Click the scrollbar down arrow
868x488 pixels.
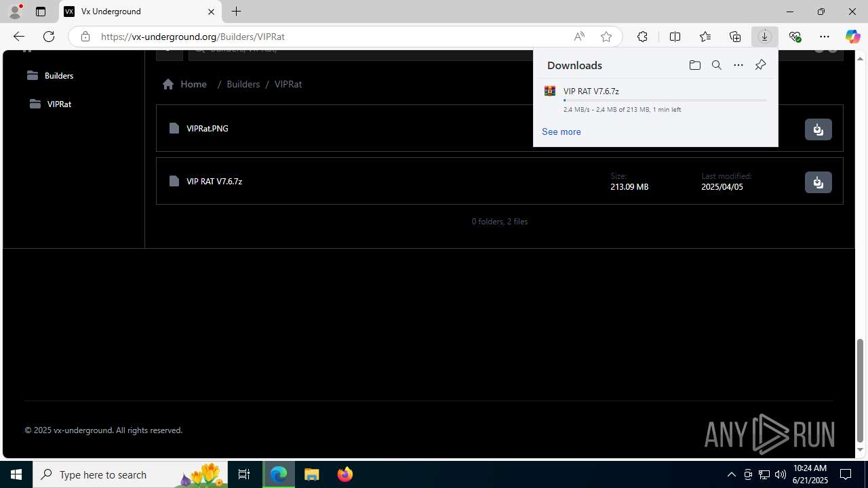tap(861, 450)
